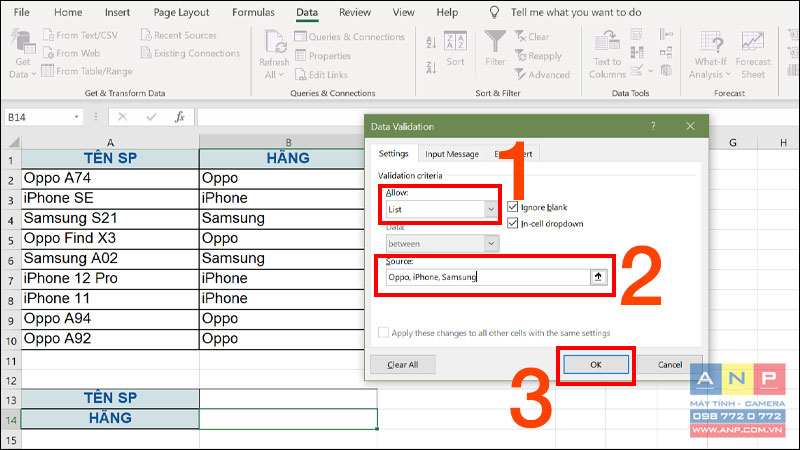800x450 pixels.
Task: Switch to the Review tab
Action: click(355, 12)
